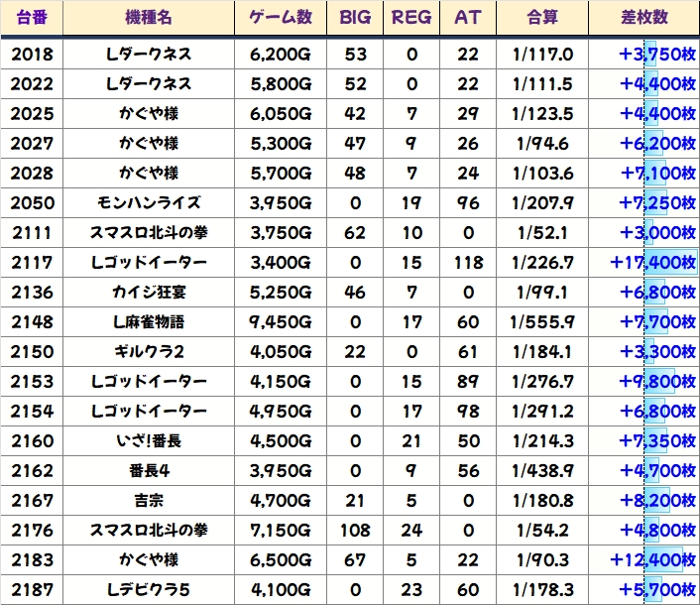Select the REG column header
Image resolution: width=700 pixels, height=605 pixels.
click(411, 18)
